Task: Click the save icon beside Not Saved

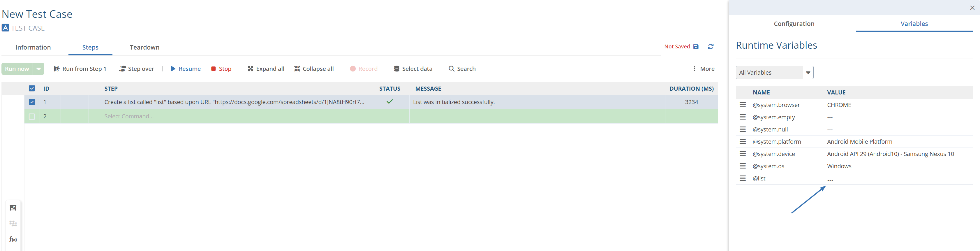Action: tap(696, 46)
